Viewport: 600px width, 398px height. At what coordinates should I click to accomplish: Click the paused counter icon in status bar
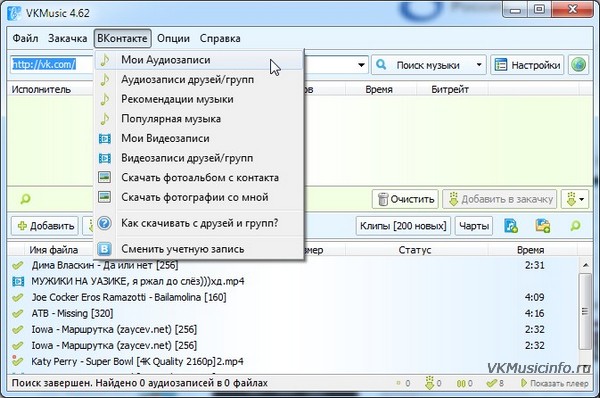(461, 383)
